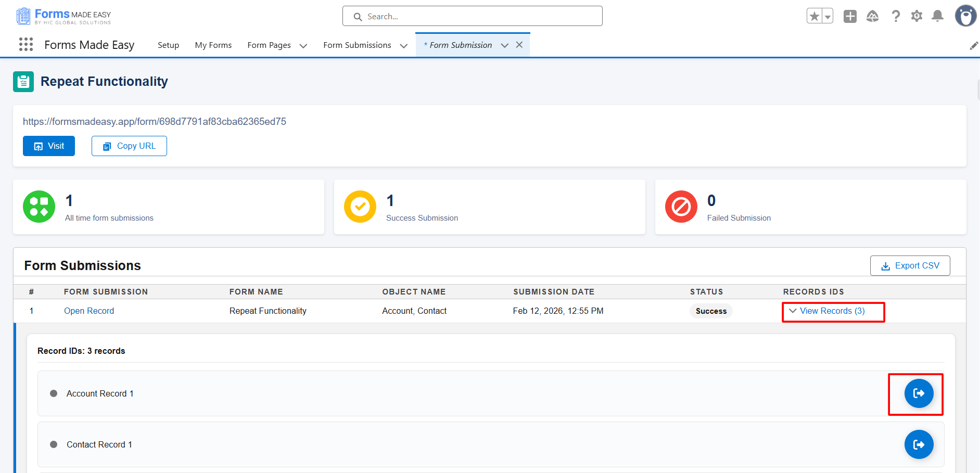Open the Contact Record 1 navigate button
Viewport: 980px width, 473px height.
[x=919, y=444]
